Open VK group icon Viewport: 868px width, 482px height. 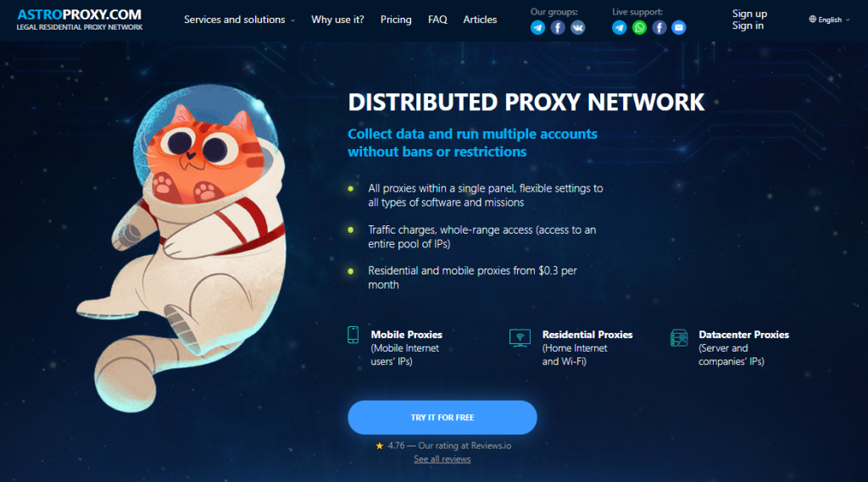pos(577,28)
